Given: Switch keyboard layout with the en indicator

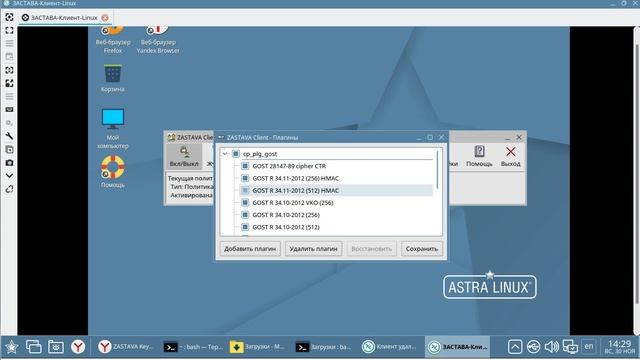Looking at the screenshot, I should pyautogui.click(x=589, y=346).
